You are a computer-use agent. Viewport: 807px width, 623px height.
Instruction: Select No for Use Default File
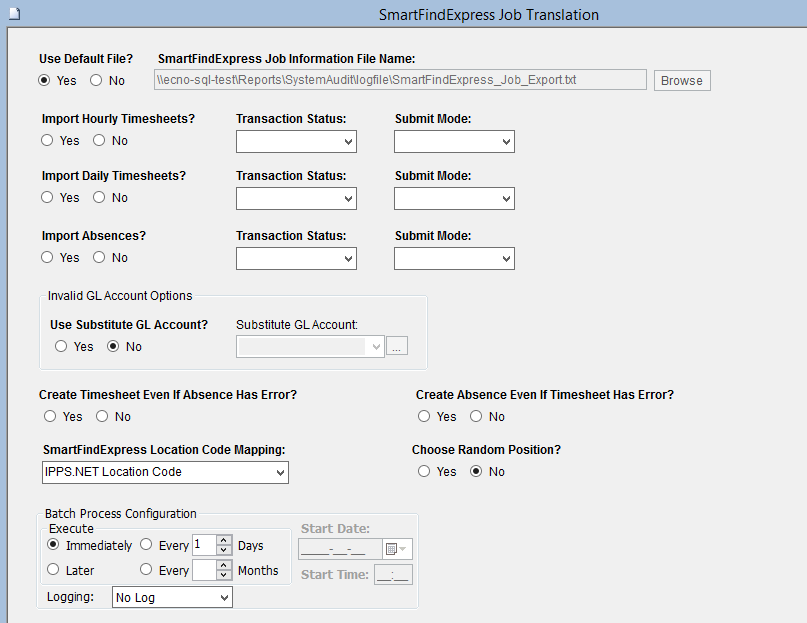tap(96, 80)
